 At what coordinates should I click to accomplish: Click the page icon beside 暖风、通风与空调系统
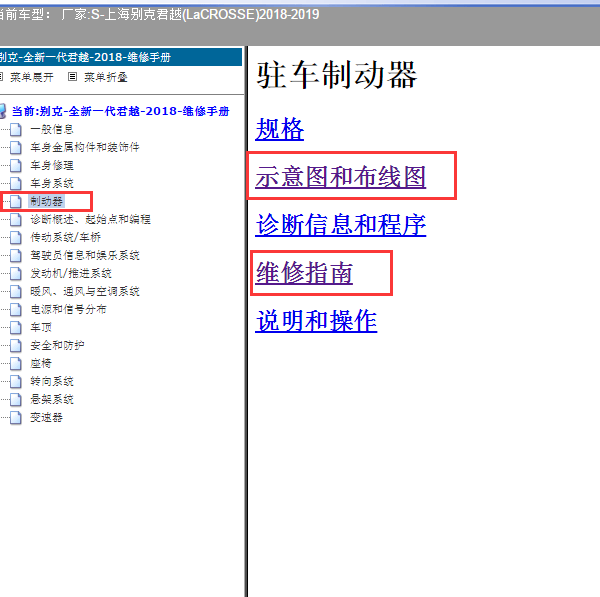tap(16, 291)
